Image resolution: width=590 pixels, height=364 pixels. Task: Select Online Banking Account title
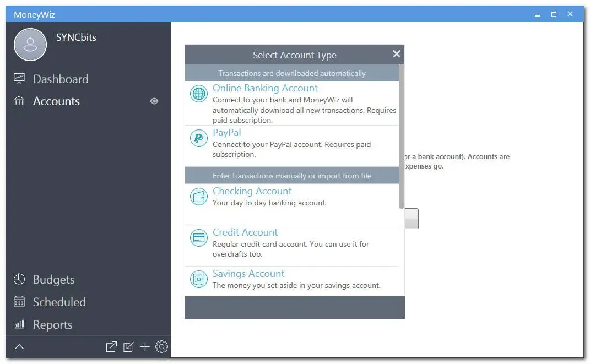coord(265,88)
